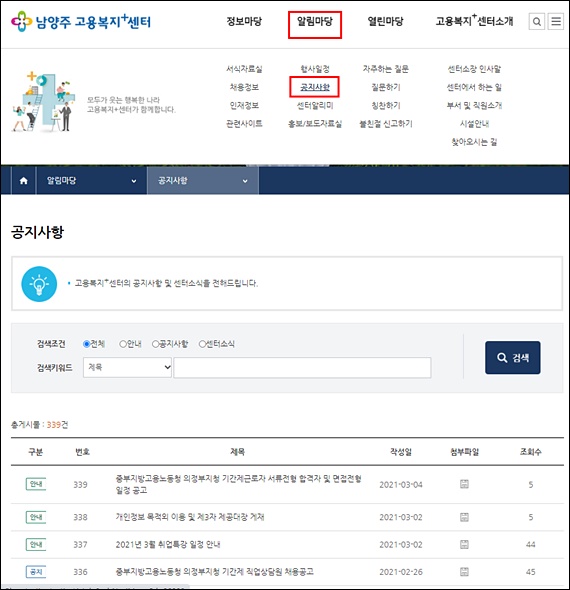Select 불친절 신고하기 submenu item
This screenshot has height=590, width=570.
pyautogui.click(x=385, y=123)
